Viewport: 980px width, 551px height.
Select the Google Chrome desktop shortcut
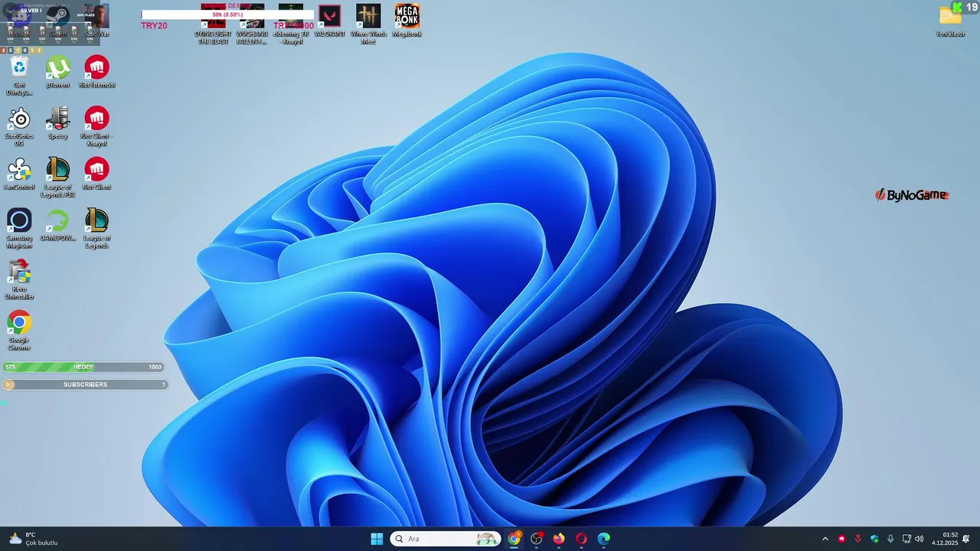click(19, 331)
